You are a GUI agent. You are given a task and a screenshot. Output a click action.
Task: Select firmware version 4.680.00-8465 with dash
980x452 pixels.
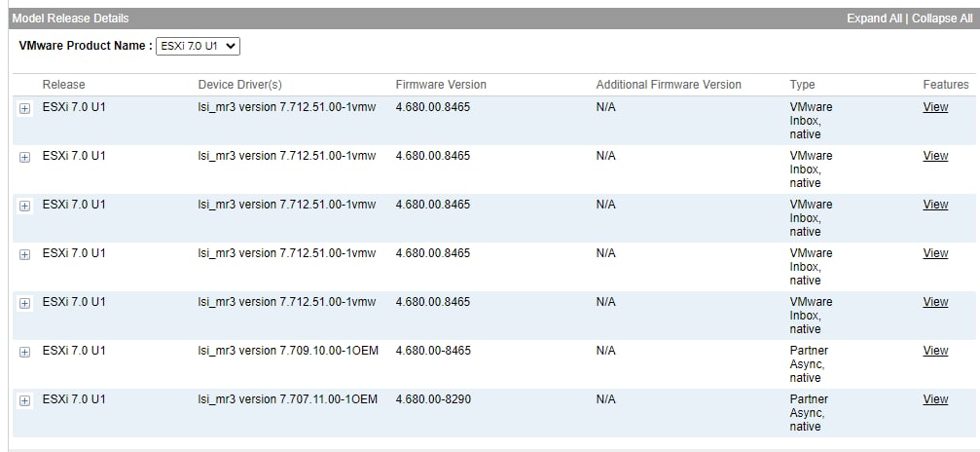tap(432, 350)
